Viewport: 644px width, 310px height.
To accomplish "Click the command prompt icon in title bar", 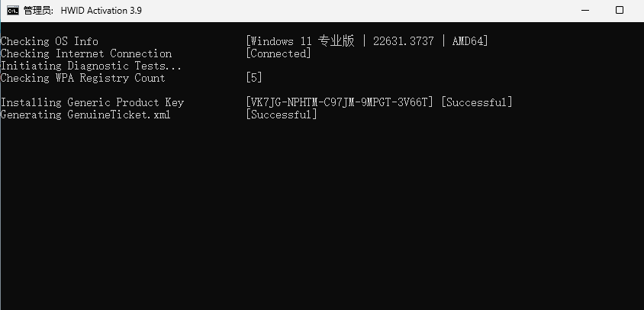I will click(13, 11).
